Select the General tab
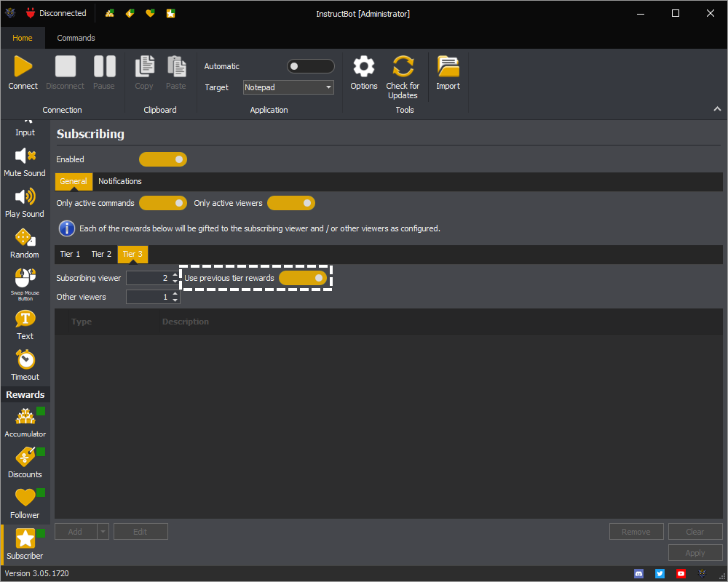The height and width of the screenshot is (582, 728). (x=74, y=181)
